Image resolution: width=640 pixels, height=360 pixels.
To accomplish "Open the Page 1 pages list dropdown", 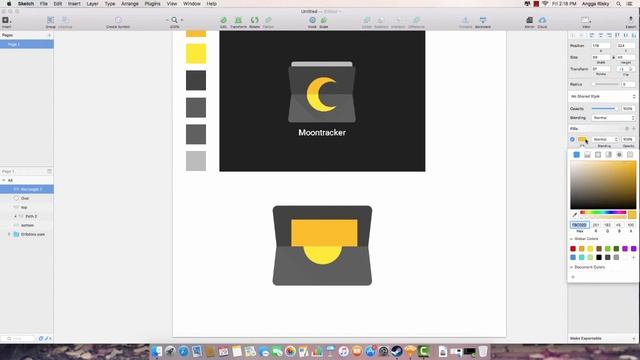I will (49, 171).
